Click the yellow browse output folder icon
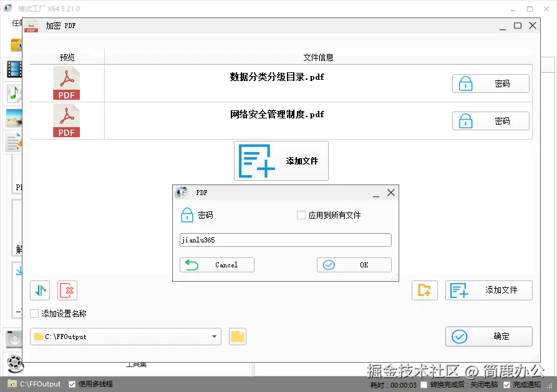The width and height of the screenshot is (557, 392). click(238, 337)
